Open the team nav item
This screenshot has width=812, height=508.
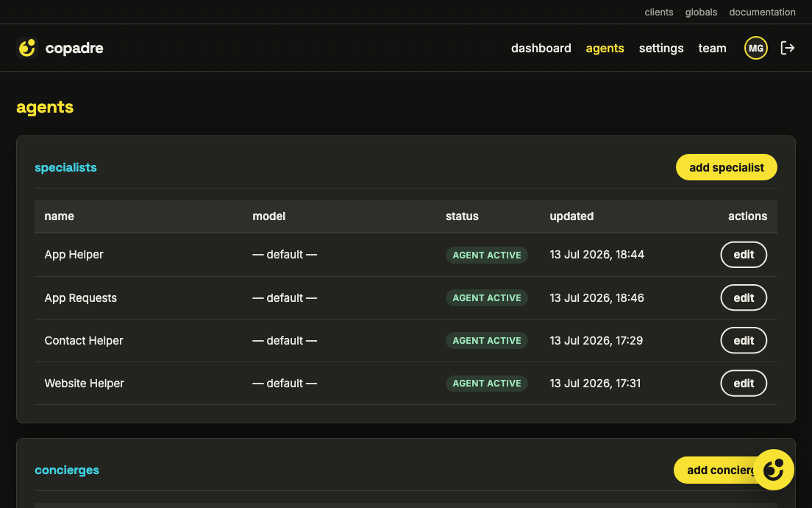712,48
